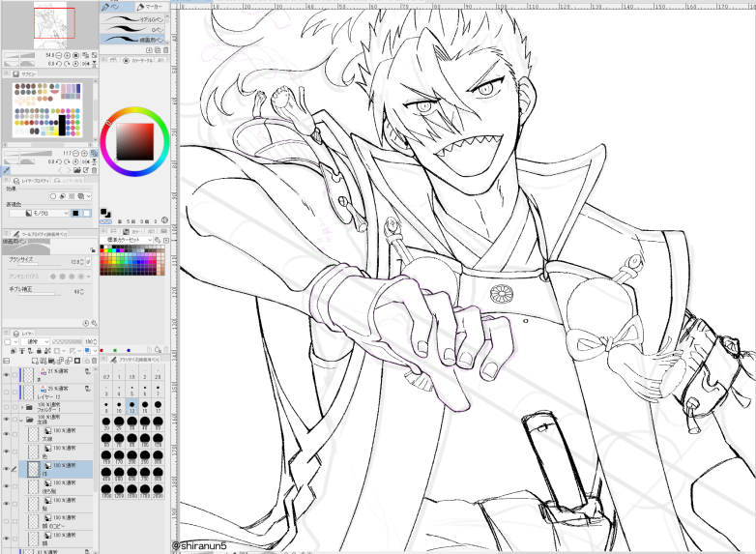Tick the lock box for レイヤー 12
Image resolution: width=756 pixels, height=554 pixels.
[15, 393]
